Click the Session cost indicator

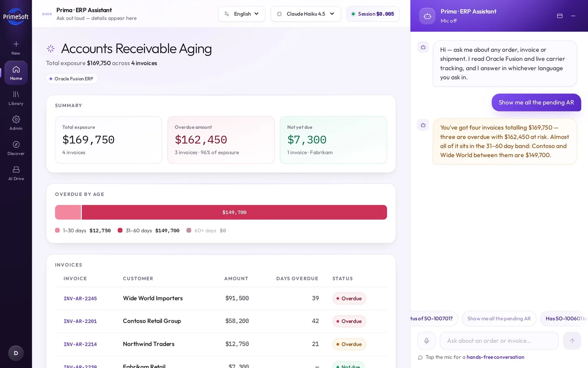[x=373, y=14]
